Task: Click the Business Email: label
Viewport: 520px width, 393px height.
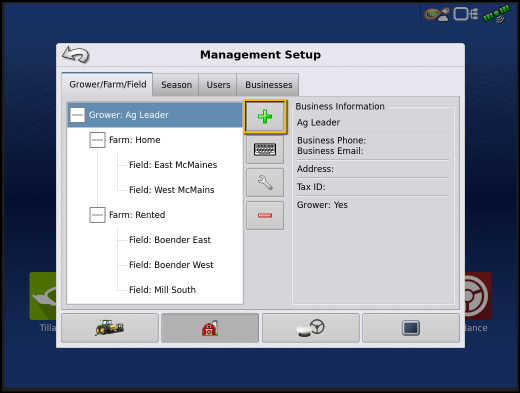Action: pos(330,151)
